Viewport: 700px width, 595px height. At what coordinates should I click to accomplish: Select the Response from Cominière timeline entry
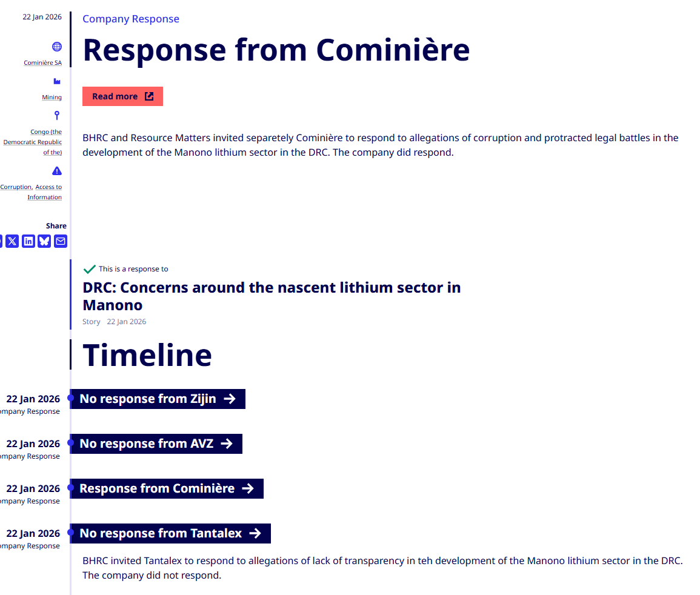[167, 488]
